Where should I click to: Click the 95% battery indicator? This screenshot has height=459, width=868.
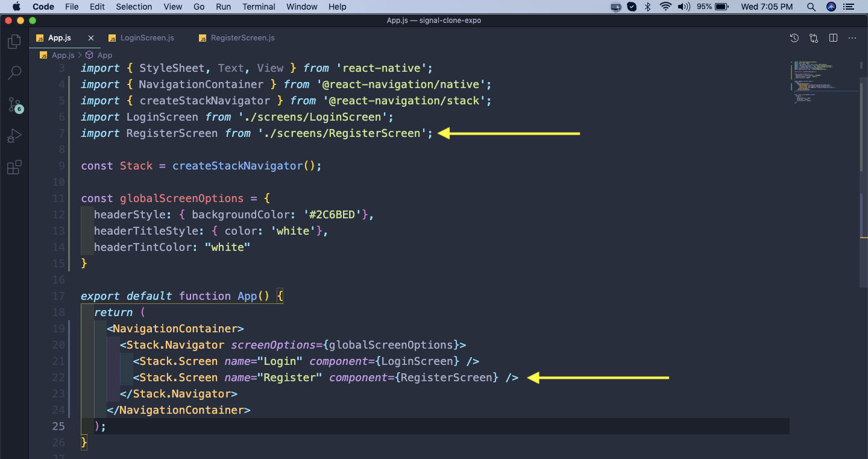tap(712, 7)
